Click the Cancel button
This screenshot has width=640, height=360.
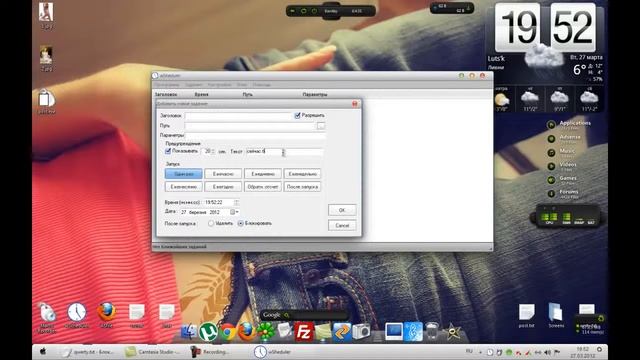(342, 225)
